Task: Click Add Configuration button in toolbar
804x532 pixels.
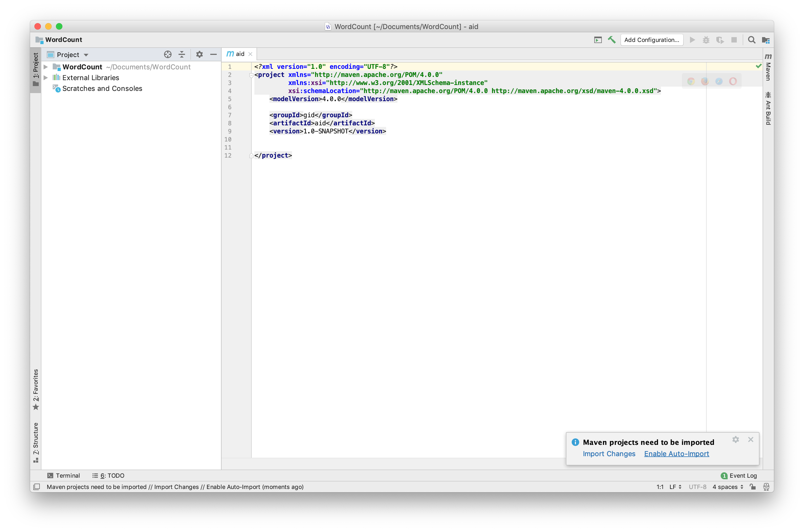Action: click(x=652, y=40)
